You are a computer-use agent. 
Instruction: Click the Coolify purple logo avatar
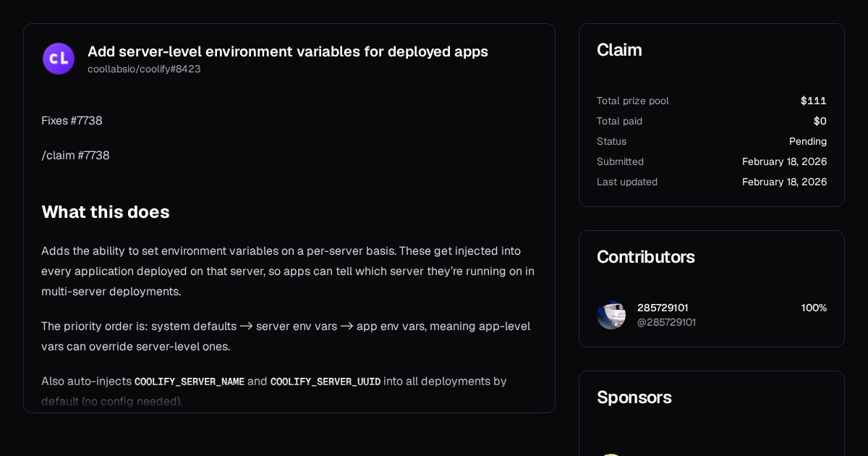tap(59, 59)
